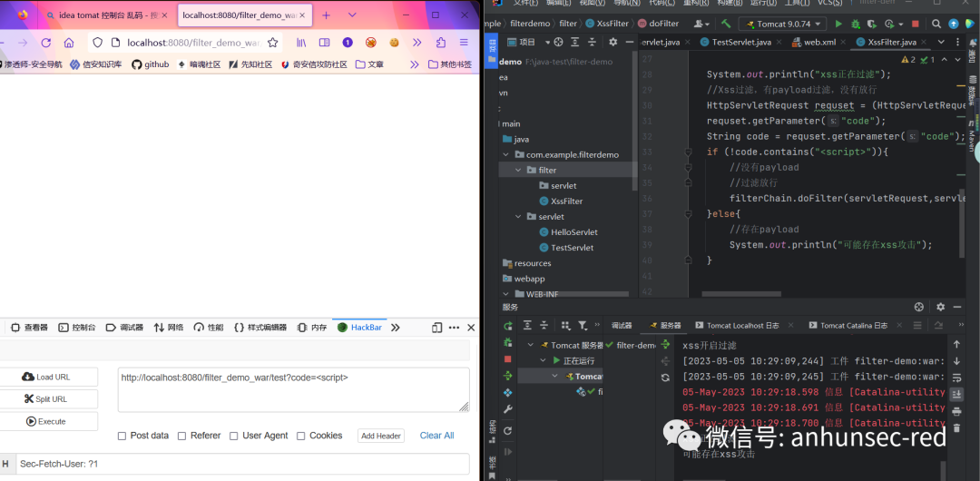Stop the running Tomcat server

pos(915,24)
